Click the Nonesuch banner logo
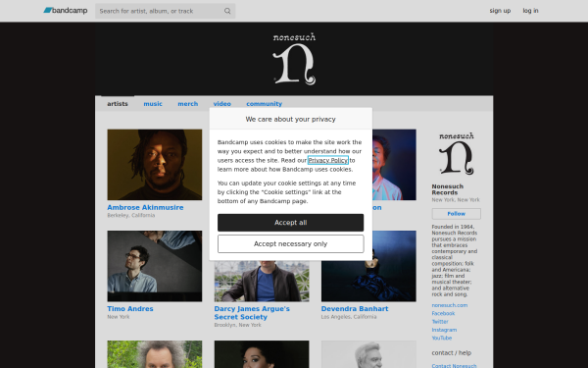 (x=294, y=59)
